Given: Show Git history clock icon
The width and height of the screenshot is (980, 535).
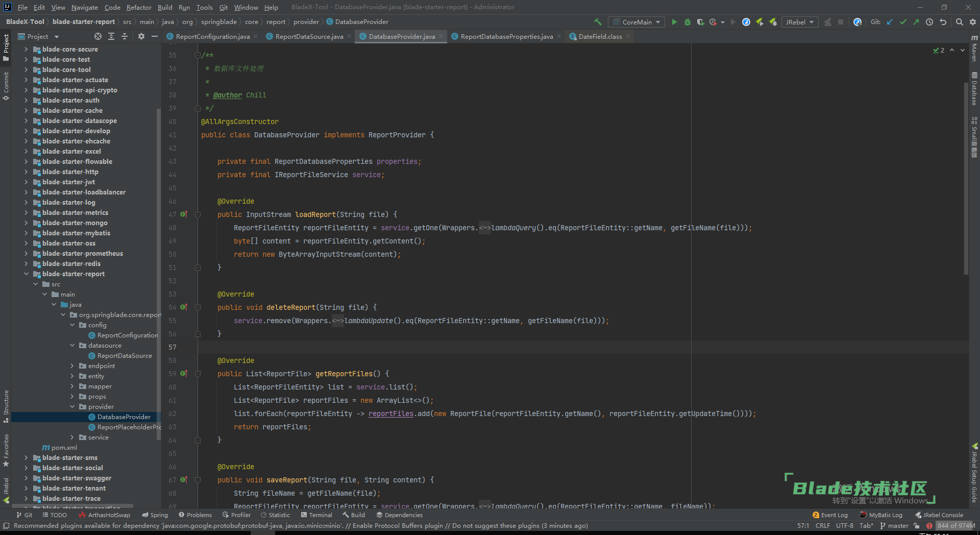Looking at the screenshot, I should tap(929, 22).
